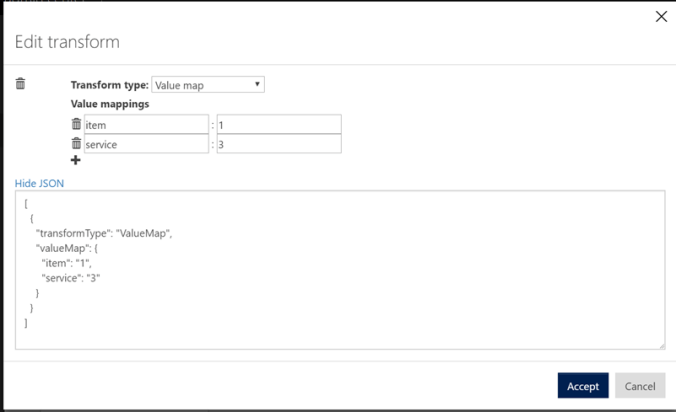Click the "Transform type:" label

(109, 85)
